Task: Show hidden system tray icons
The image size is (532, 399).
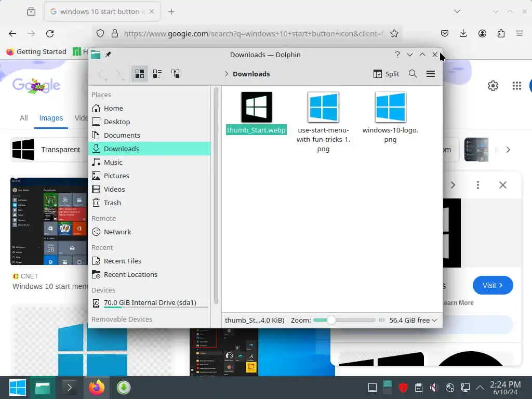Action: 480,387
